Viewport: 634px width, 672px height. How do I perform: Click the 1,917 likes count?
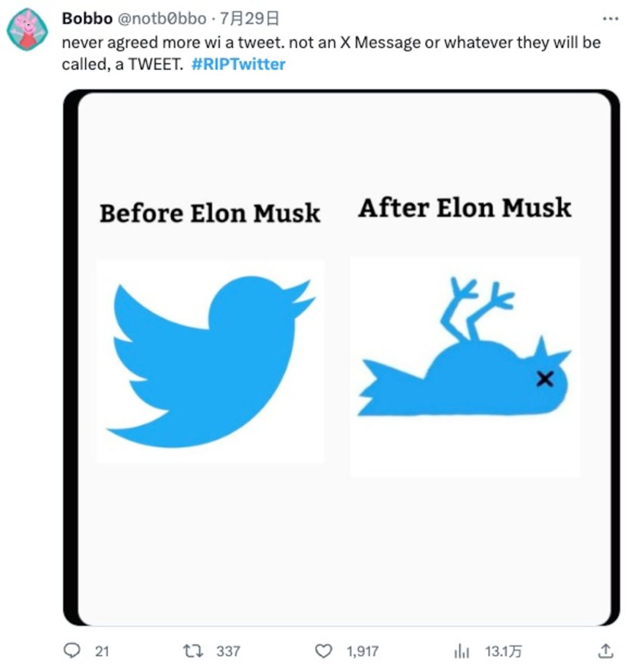tap(362, 651)
